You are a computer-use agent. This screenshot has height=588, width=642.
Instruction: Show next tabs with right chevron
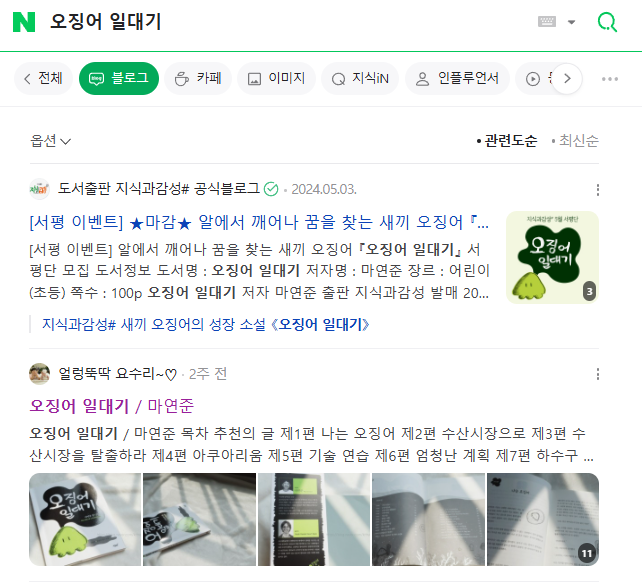click(567, 79)
